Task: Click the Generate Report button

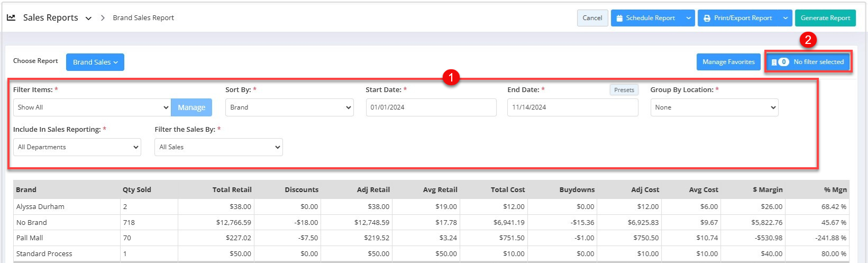Action: (x=825, y=18)
